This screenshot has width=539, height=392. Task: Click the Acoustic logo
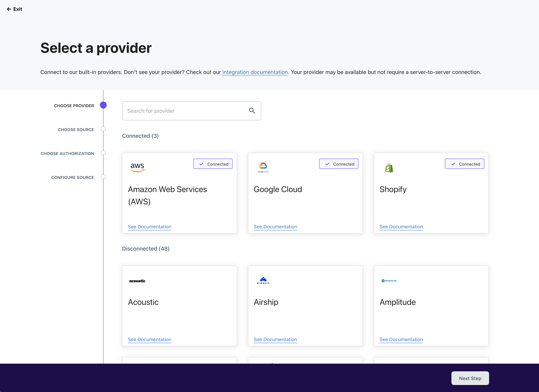tap(137, 281)
